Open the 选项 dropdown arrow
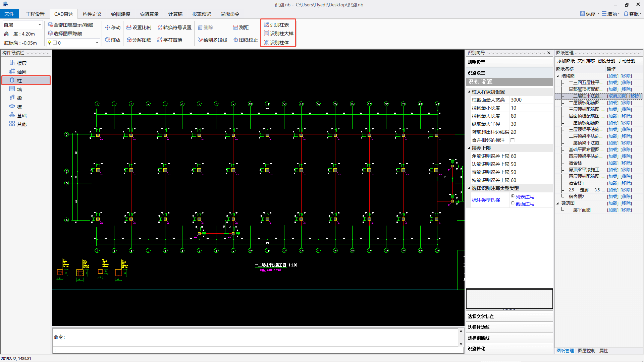This screenshot has height=362, width=644. pyautogui.click(x=619, y=14)
